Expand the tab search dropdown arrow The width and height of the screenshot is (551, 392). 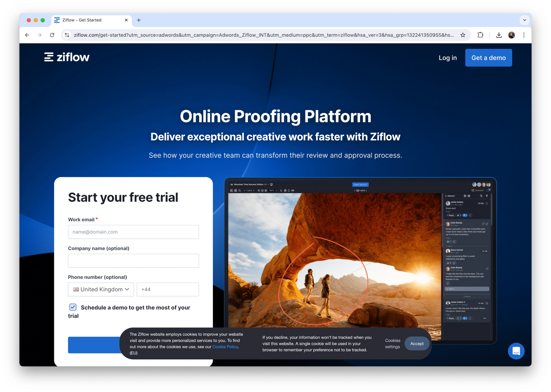[525, 20]
